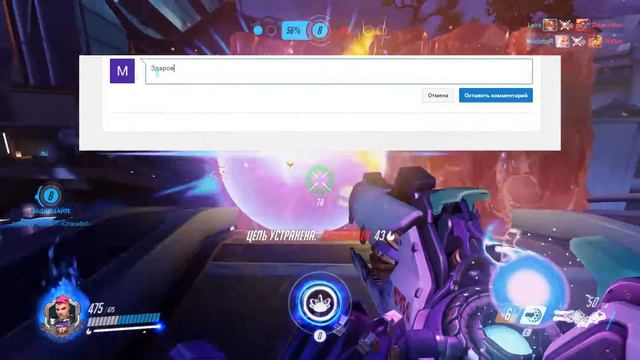The width and height of the screenshot is (640, 360).
Task: Click the 475 health value
Action: click(x=96, y=309)
